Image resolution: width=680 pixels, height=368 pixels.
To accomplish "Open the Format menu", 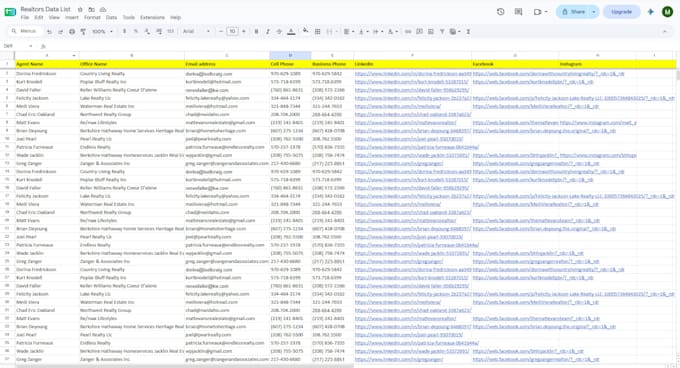I will [92, 18].
